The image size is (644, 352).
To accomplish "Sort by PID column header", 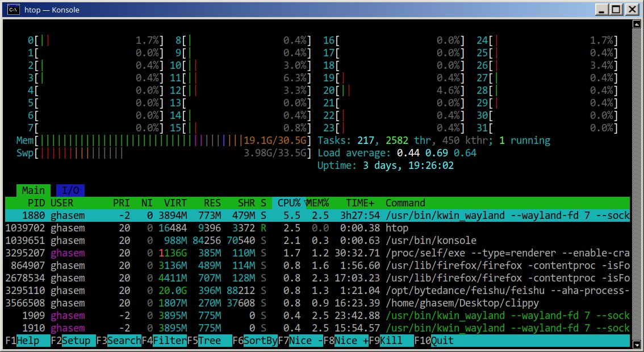I will pos(36,203).
